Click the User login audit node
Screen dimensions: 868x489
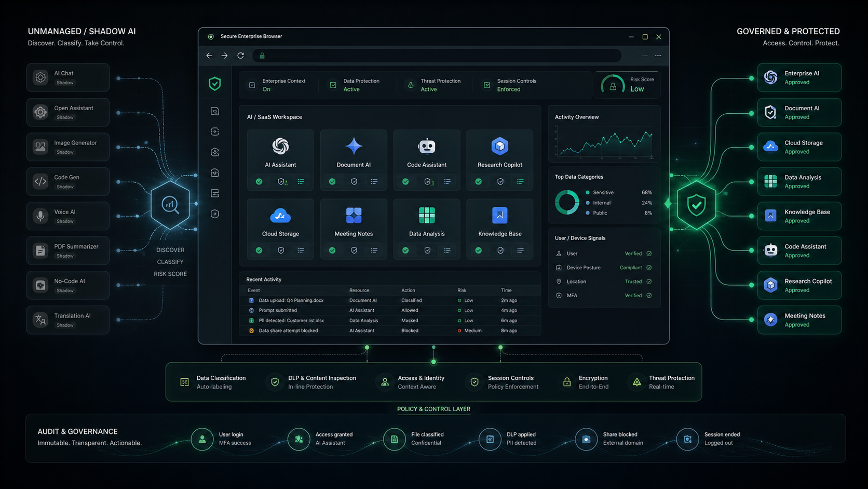click(202, 439)
